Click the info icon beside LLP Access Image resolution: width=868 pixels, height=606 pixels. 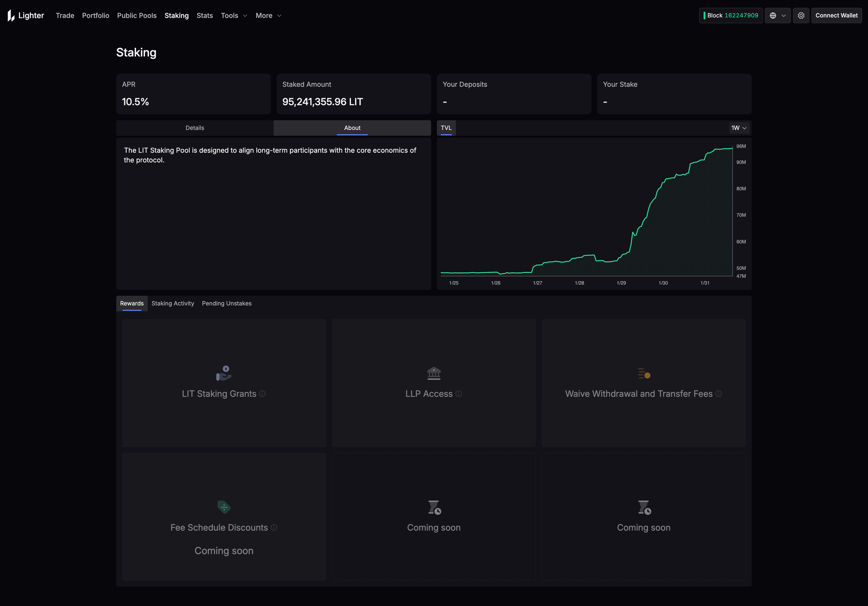[458, 394]
